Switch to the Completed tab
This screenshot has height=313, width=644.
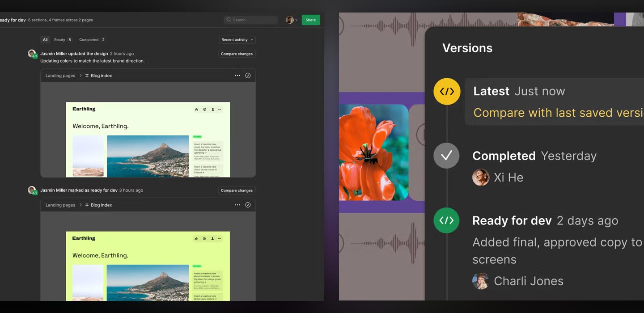[92, 40]
